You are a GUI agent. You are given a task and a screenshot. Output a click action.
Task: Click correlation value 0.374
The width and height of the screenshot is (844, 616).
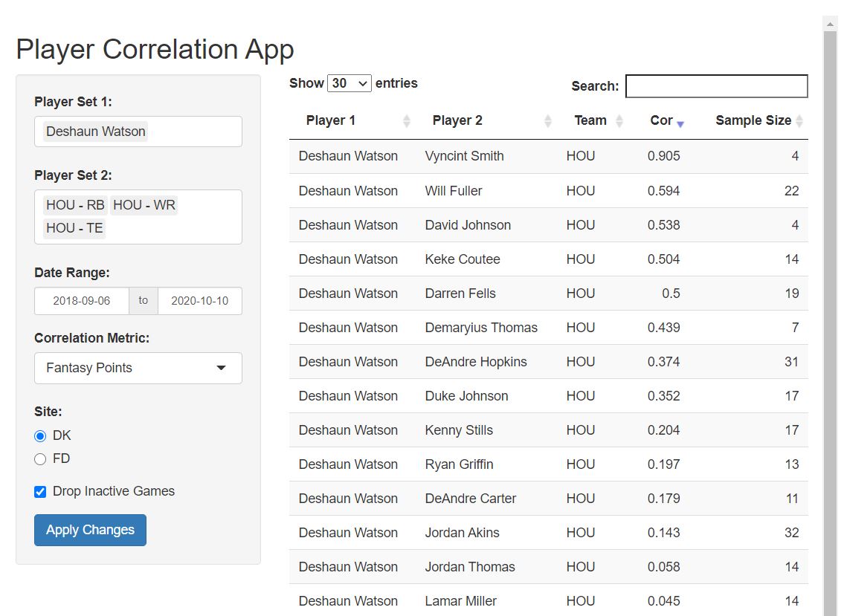pyautogui.click(x=664, y=362)
